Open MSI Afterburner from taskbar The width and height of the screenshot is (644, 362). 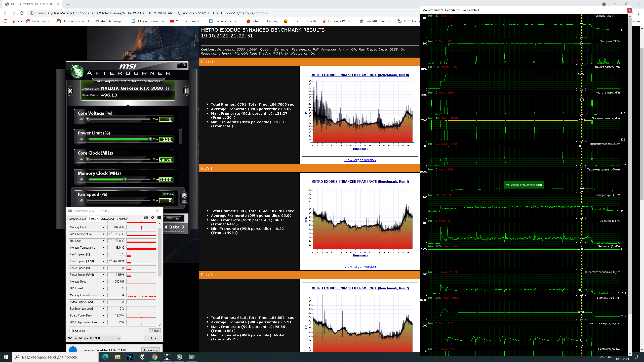click(179, 357)
